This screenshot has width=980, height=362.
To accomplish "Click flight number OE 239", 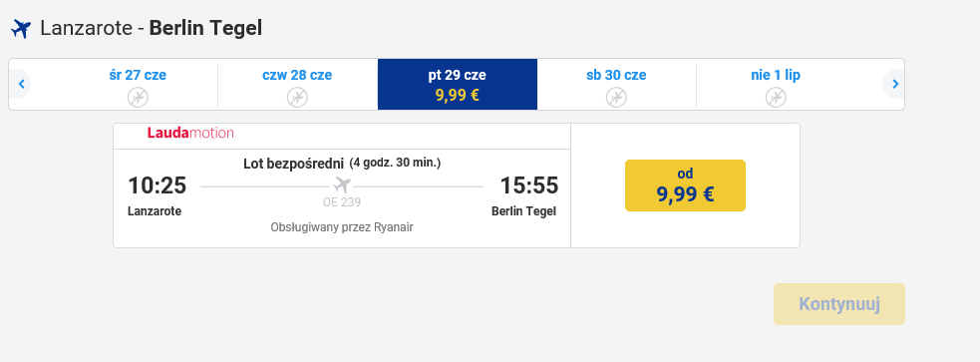I will click(342, 202).
